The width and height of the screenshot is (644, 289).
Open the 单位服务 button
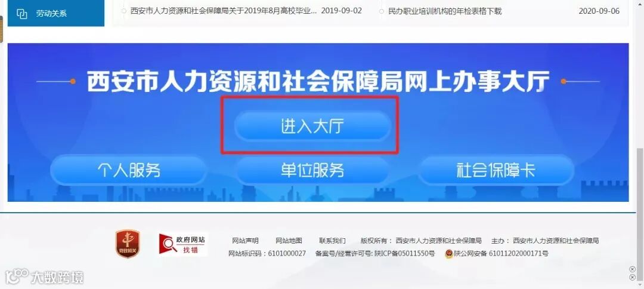312,170
